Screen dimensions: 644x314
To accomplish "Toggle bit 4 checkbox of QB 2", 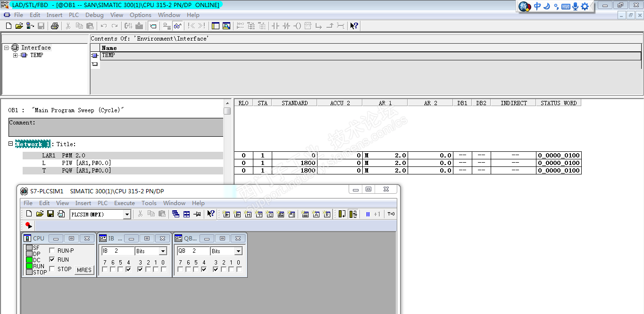I will click(x=204, y=270).
